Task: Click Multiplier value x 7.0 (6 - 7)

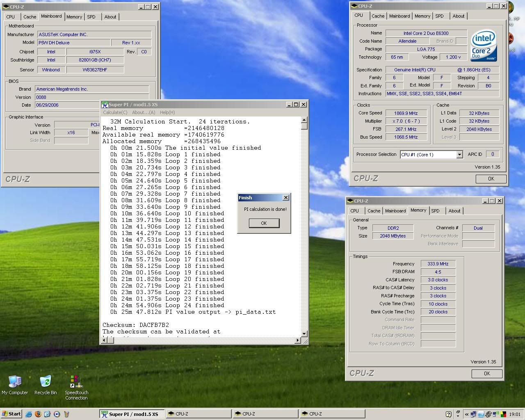Action: [x=406, y=121]
